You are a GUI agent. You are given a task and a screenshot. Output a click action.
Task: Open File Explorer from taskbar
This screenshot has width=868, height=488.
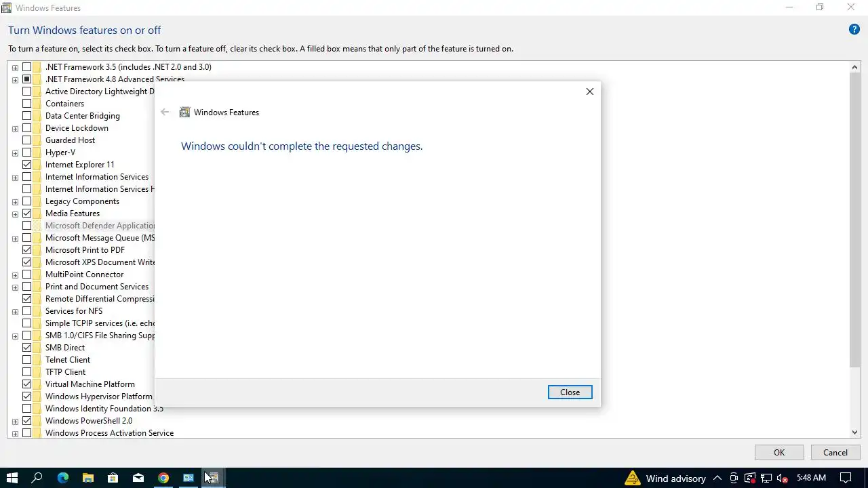(x=87, y=478)
